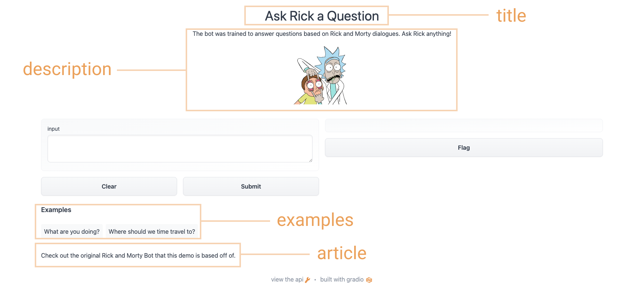Click the orange "article" annotation label
This screenshot has width=644, height=292.
(342, 253)
